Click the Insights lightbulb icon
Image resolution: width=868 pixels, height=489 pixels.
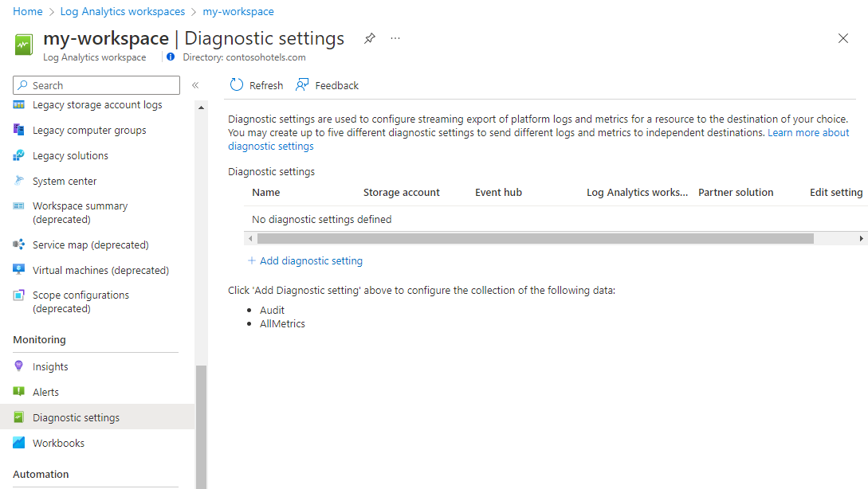(19, 366)
